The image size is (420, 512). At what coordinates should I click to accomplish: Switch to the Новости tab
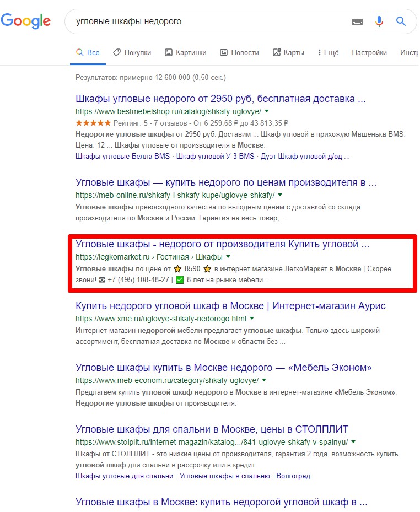point(239,52)
